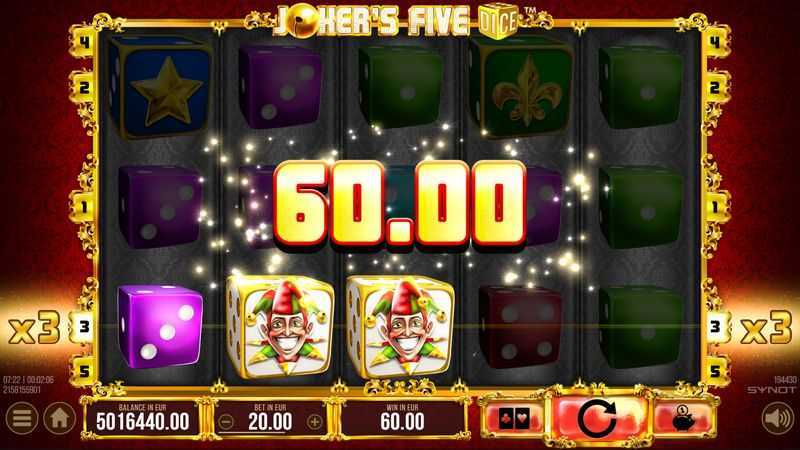Click the Win in EUR panel

[402, 418]
